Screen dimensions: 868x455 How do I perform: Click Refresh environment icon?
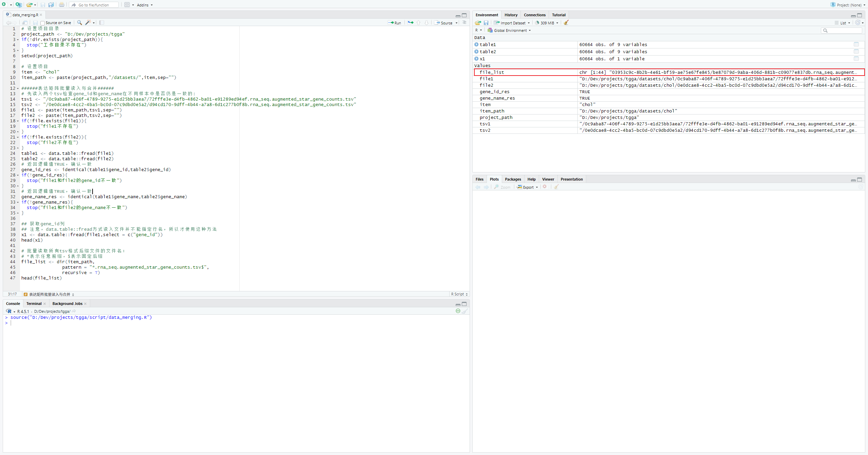point(857,23)
